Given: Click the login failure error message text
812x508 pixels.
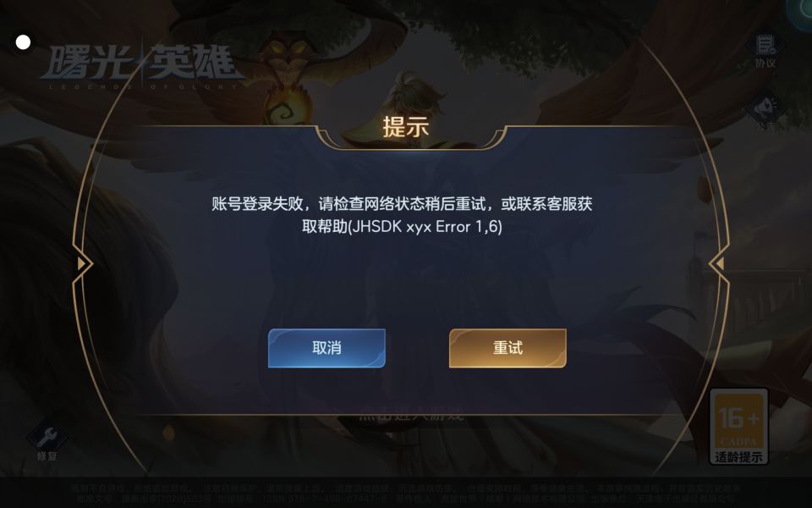Looking at the screenshot, I should (402, 214).
